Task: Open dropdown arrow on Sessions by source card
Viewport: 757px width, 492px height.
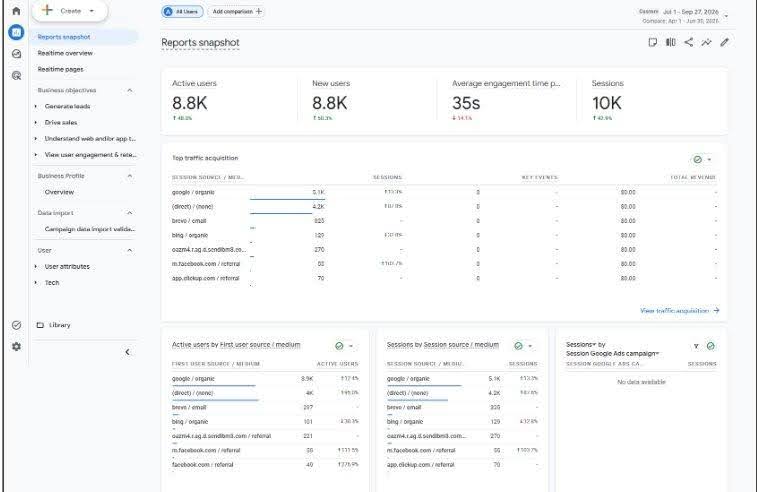Action: (530, 346)
